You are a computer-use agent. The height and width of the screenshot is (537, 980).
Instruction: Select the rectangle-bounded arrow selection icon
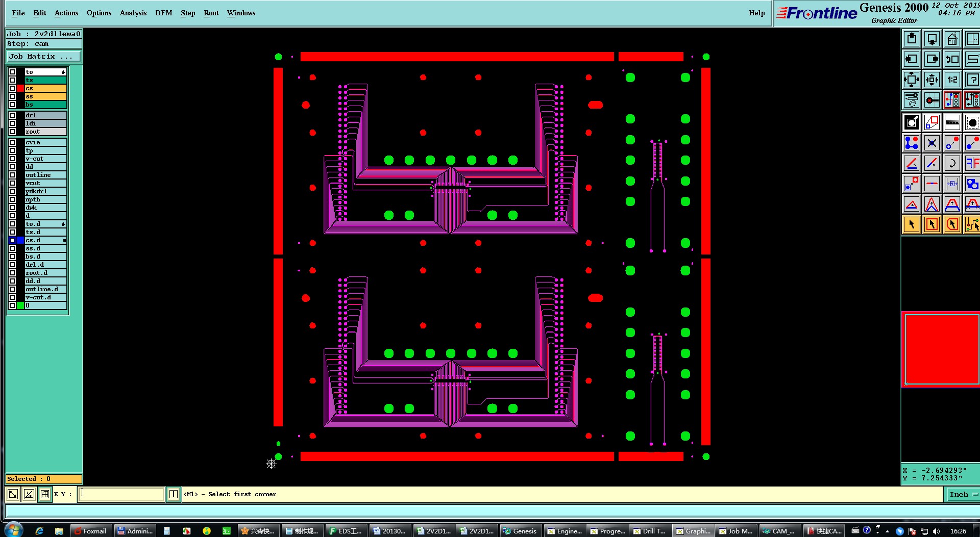click(932, 224)
